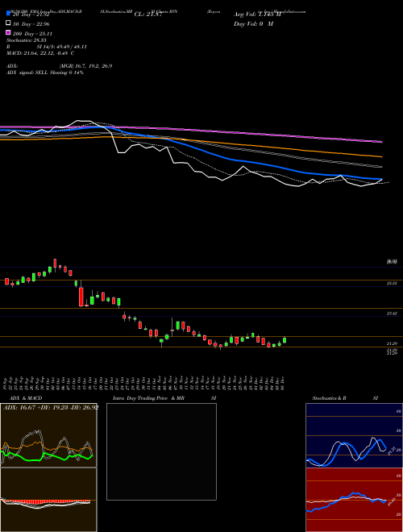Click the white 50 Day legend swatch
The width and height of the screenshot is (403, 532).
(x=8, y=23)
